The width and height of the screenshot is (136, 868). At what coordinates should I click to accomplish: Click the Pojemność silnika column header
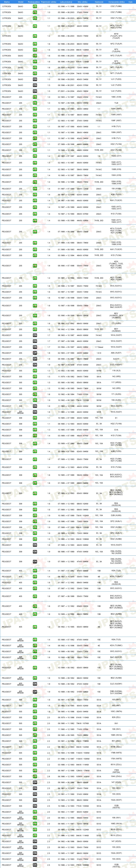tap(49, 2)
